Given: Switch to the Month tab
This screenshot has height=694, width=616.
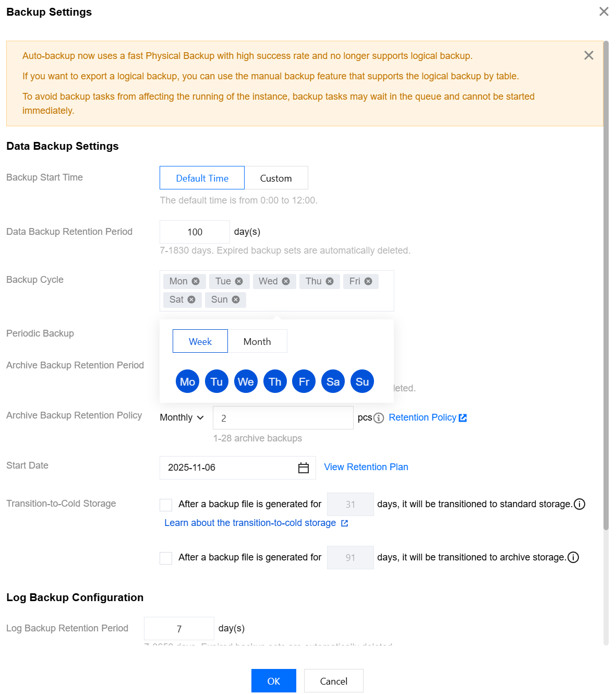Looking at the screenshot, I should click(257, 341).
